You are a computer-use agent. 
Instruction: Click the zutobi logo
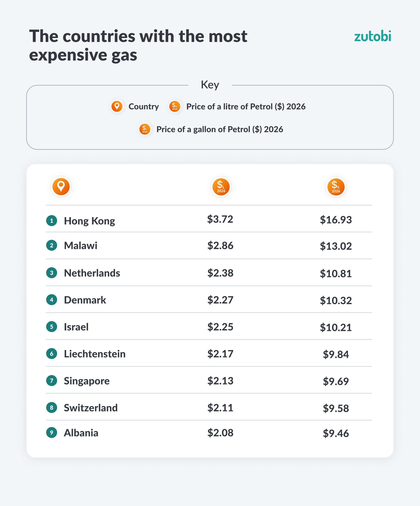point(373,36)
